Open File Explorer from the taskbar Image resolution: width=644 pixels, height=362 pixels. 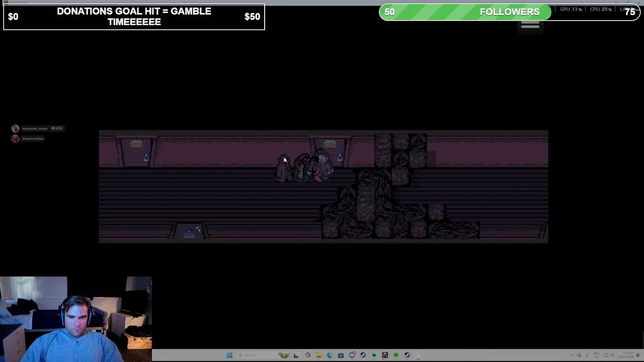[x=319, y=355]
